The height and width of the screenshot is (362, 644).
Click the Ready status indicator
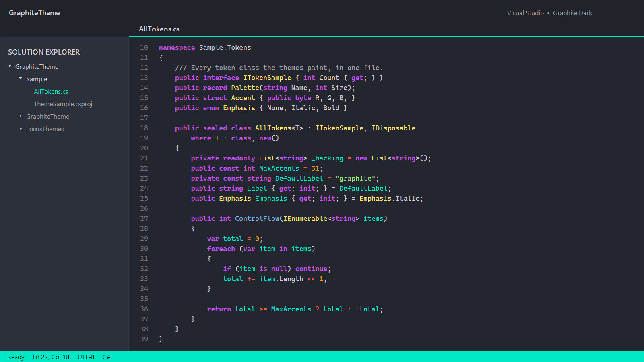click(16, 357)
